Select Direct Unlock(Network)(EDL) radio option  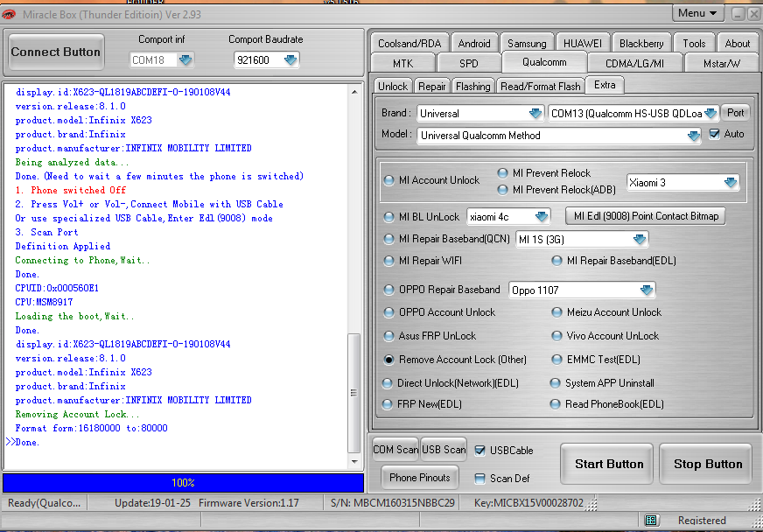(x=388, y=383)
